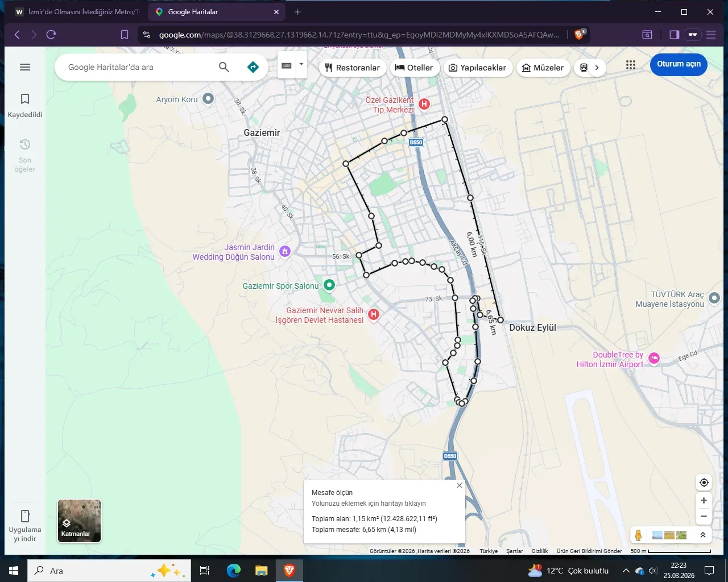Click the Oturum açın sign-in button
Screen dimensions: 728x582
(679, 64)
